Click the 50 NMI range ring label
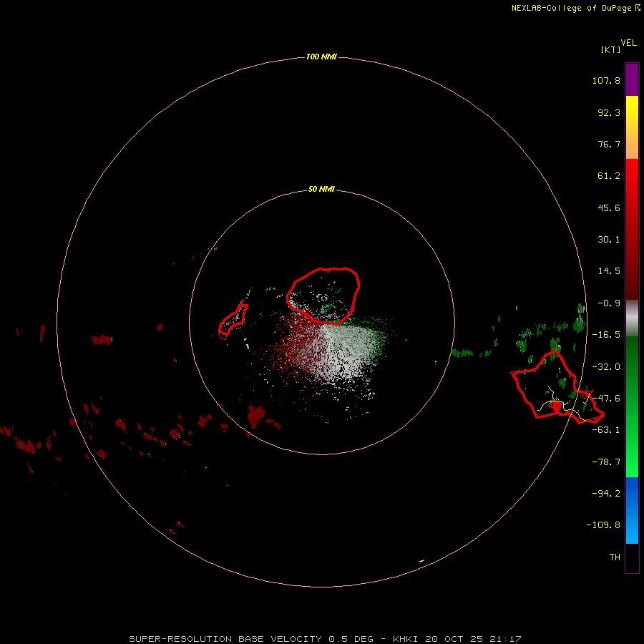Image resolution: width=644 pixels, height=644 pixels. pos(321,189)
